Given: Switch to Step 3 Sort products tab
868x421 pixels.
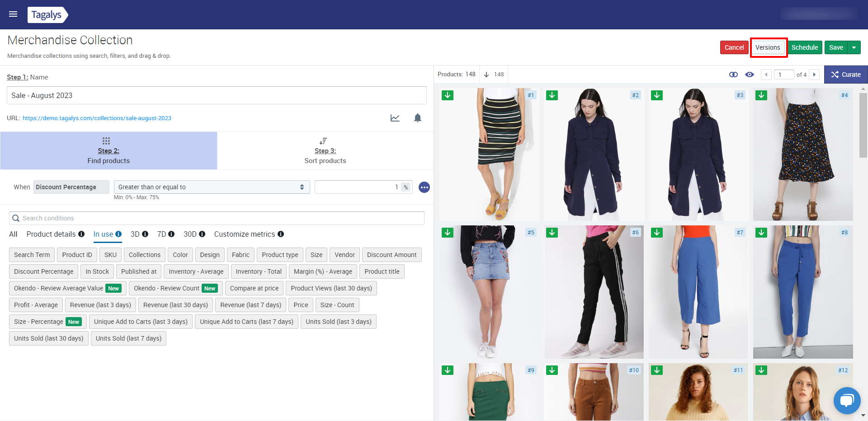Looking at the screenshot, I should click(325, 151).
